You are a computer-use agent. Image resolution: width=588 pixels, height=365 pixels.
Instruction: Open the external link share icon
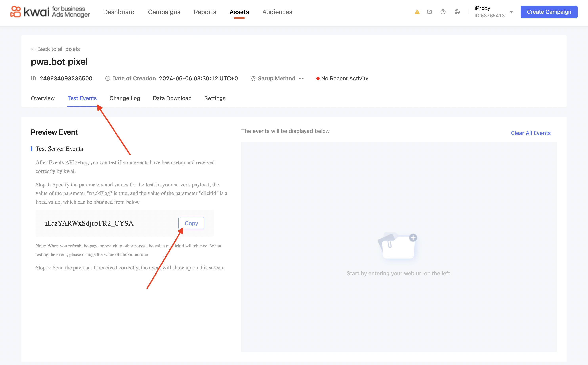tap(430, 12)
